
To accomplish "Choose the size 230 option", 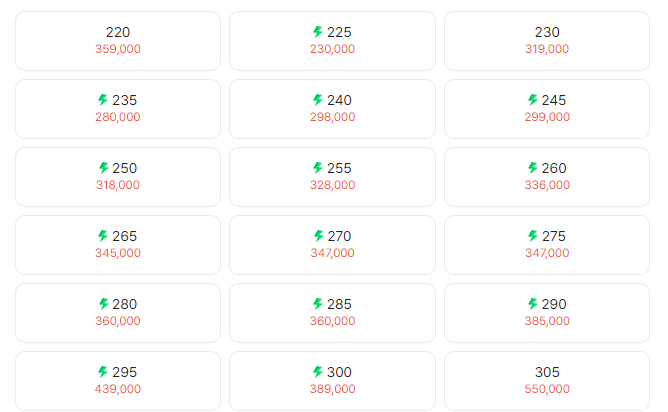I will point(547,41).
